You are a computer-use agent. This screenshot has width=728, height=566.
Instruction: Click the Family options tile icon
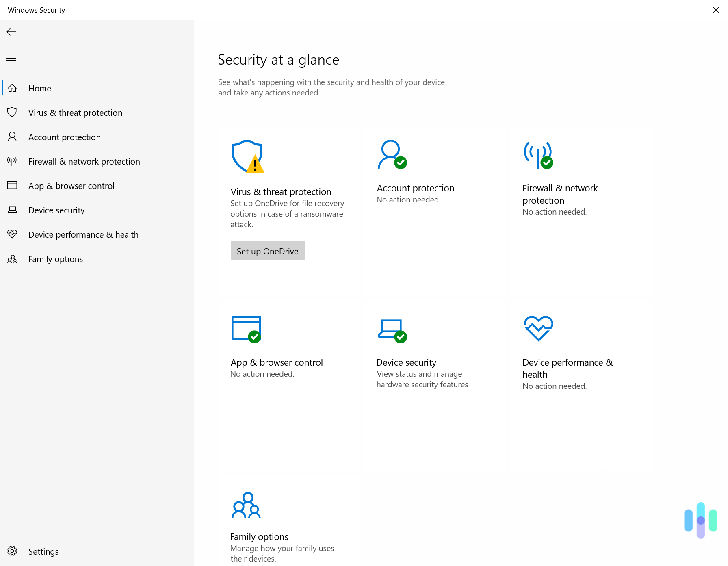pos(246,505)
